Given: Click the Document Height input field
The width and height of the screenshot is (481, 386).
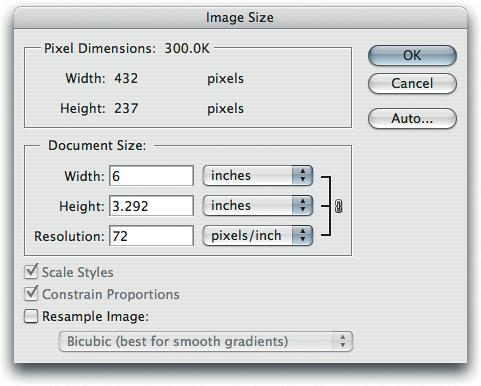Looking at the screenshot, I should coord(151,206).
